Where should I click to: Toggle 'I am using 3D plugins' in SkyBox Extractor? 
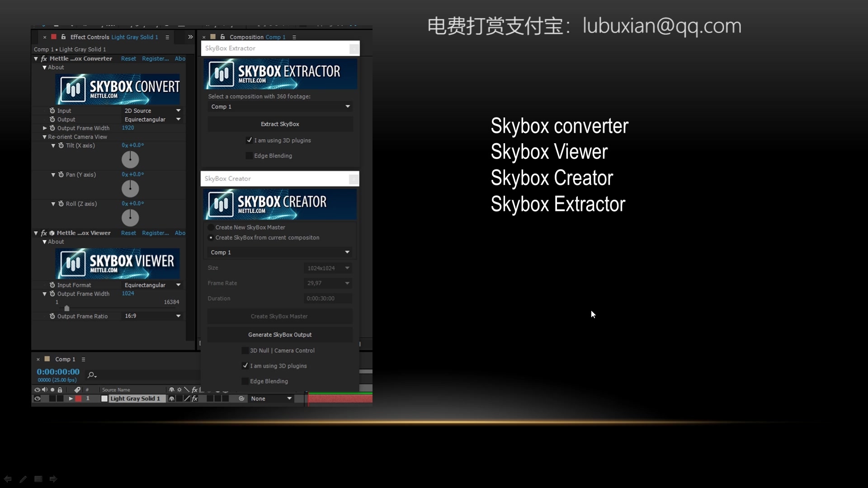(x=249, y=140)
